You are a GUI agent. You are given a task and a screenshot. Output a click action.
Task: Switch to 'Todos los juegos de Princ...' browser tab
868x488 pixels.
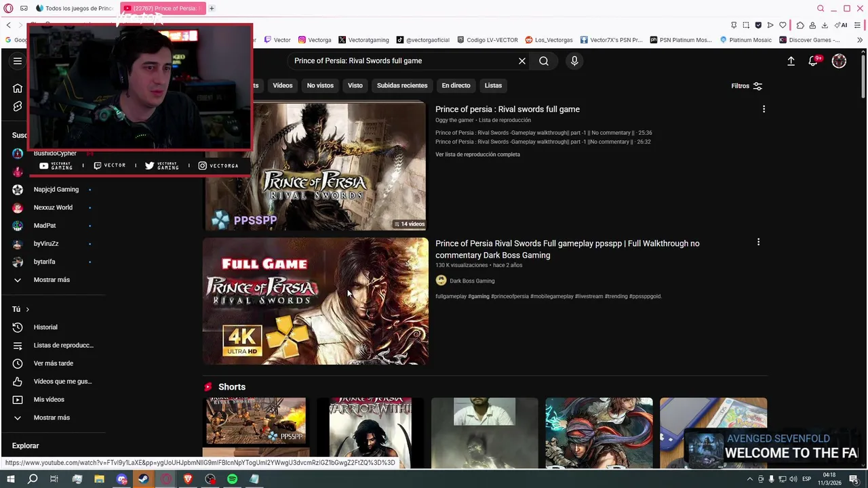click(x=75, y=8)
